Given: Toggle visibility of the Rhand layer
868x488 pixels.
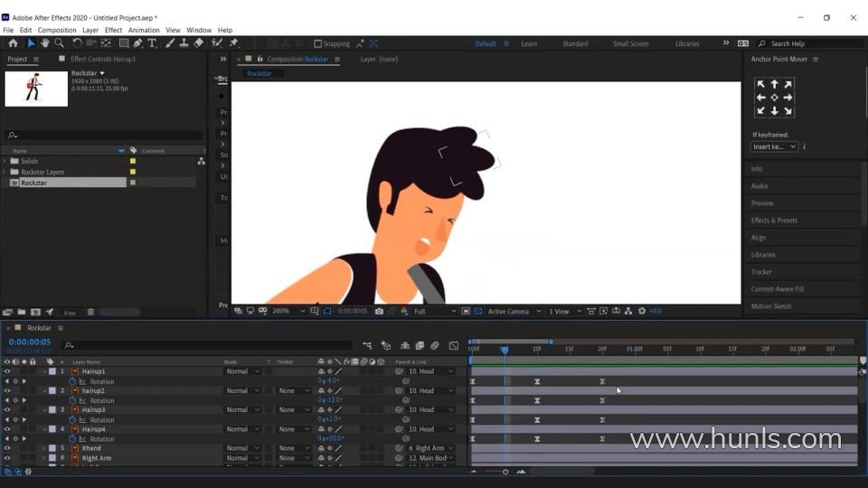Looking at the screenshot, I should 7,448.
